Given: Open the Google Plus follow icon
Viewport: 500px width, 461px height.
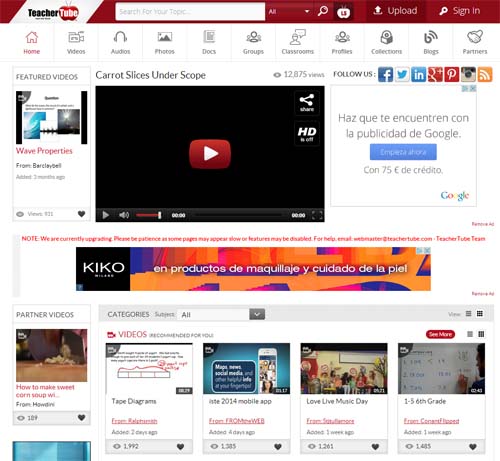Looking at the screenshot, I should 435,74.
